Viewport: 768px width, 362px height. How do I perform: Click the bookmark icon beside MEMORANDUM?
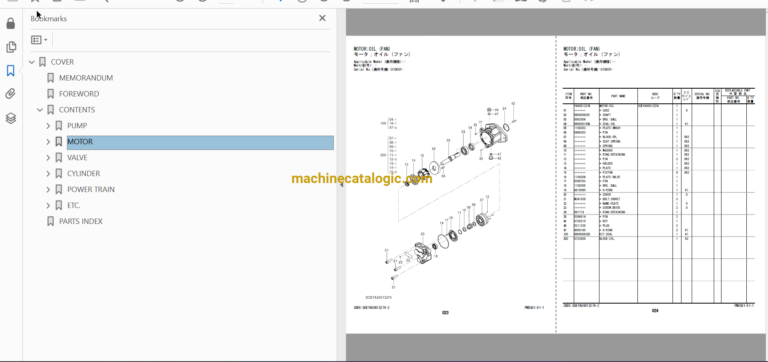tap(50, 78)
